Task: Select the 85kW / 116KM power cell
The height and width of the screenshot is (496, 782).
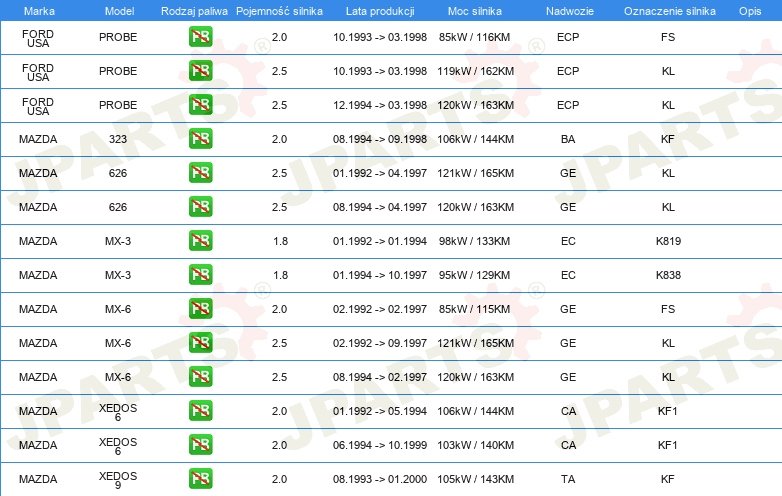Action: coord(474,37)
